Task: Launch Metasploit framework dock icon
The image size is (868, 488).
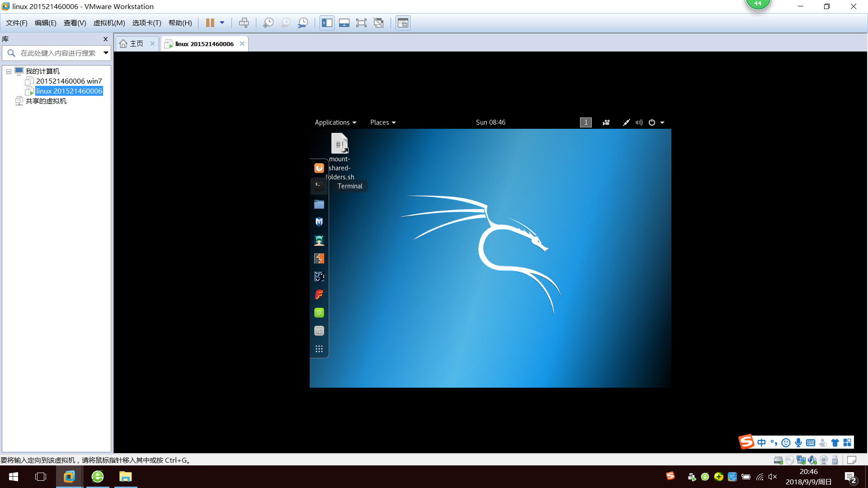Action: tap(319, 222)
